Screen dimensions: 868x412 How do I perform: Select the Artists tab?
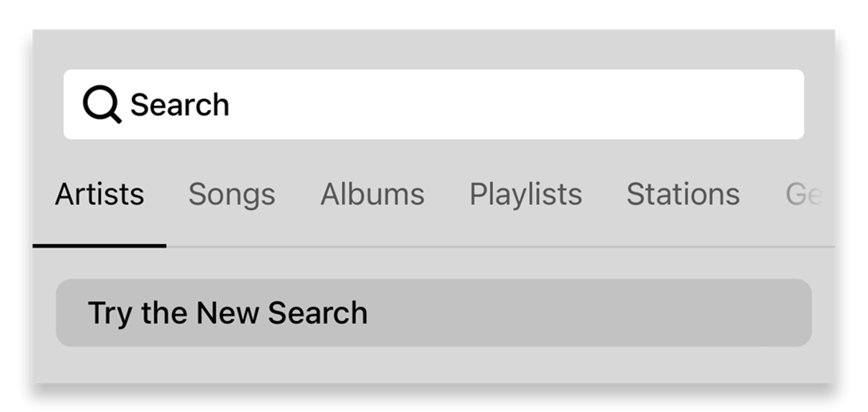point(100,194)
